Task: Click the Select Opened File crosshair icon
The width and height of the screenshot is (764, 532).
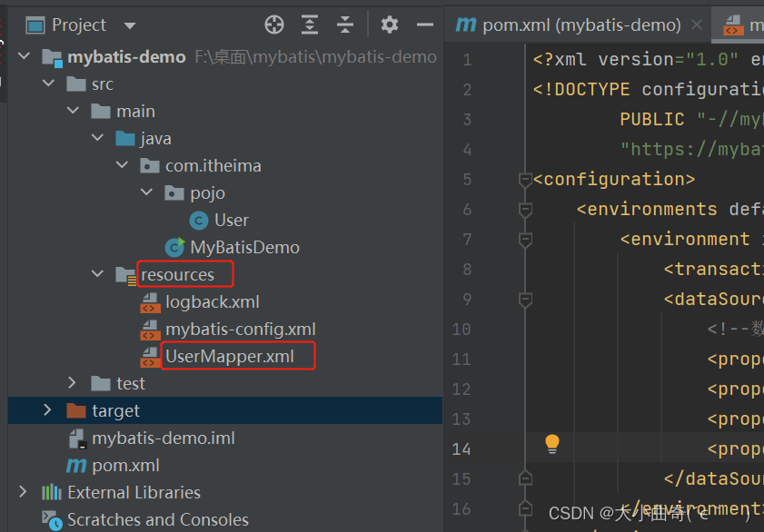Action: [x=273, y=25]
